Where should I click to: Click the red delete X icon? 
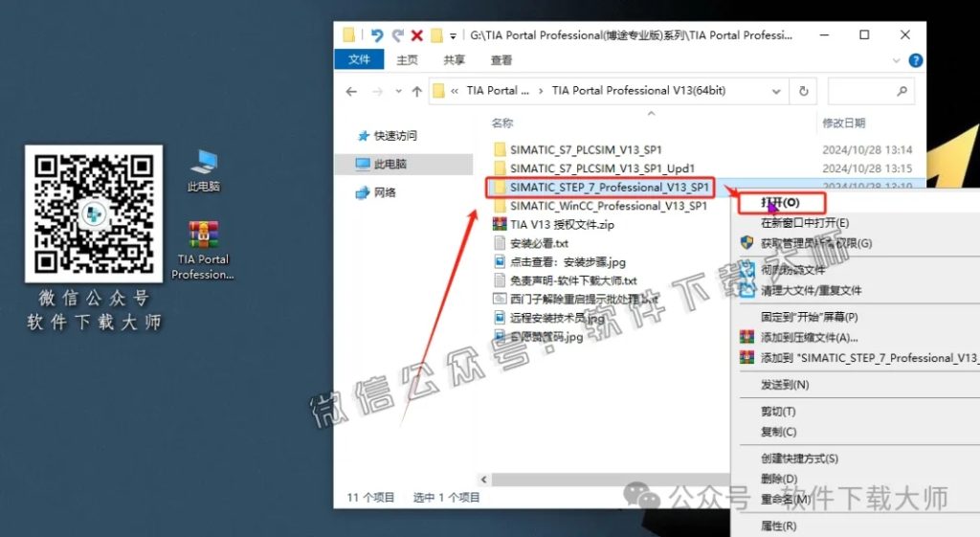point(417,35)
